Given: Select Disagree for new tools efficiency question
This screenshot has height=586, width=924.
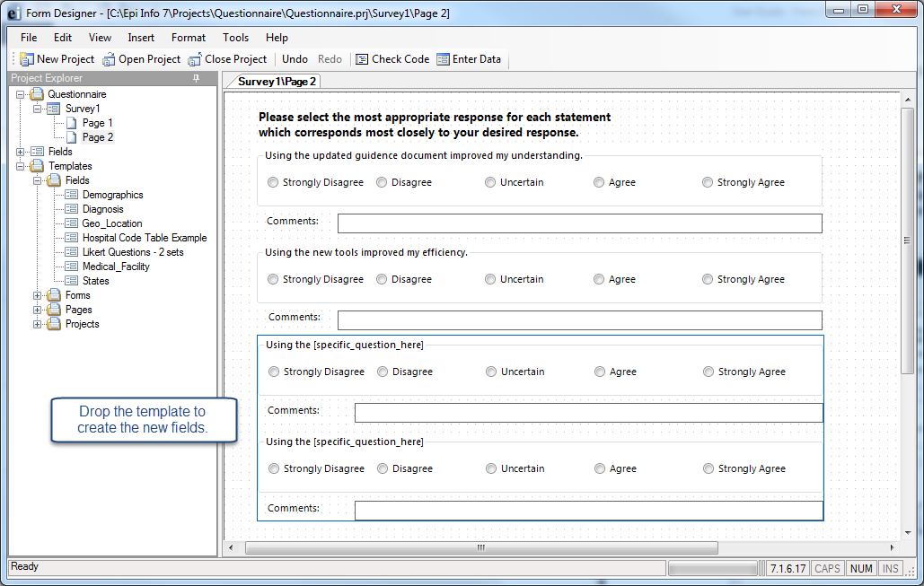Looking at the screenshot, I should coord(382,279).
